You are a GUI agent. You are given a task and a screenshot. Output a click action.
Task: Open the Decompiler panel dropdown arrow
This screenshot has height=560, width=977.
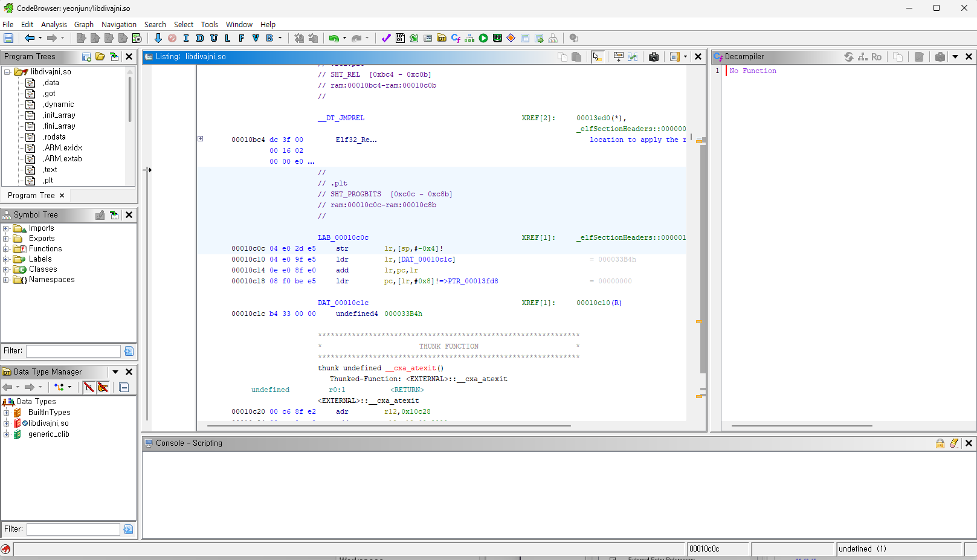click(x=955, y=57)
